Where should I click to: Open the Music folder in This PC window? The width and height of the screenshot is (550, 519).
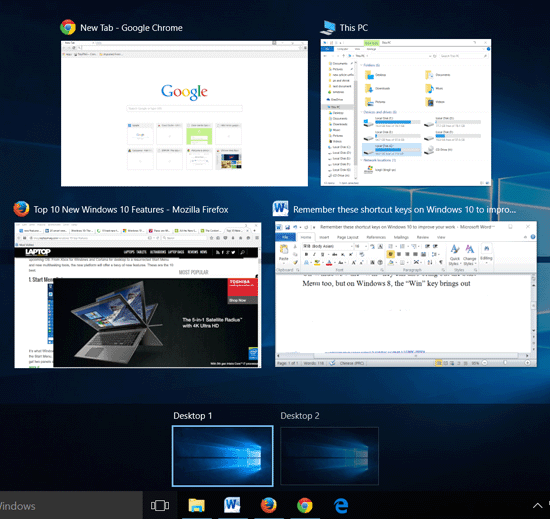(x=434, y=88)
